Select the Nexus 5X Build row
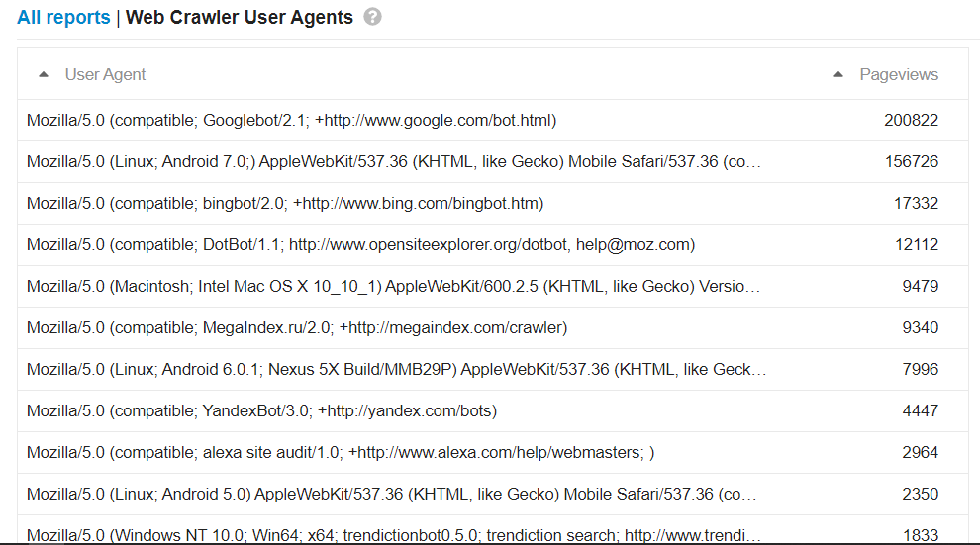Image resolution: width=980 pixels, height=545 pixels. click(x=493, y=370)
